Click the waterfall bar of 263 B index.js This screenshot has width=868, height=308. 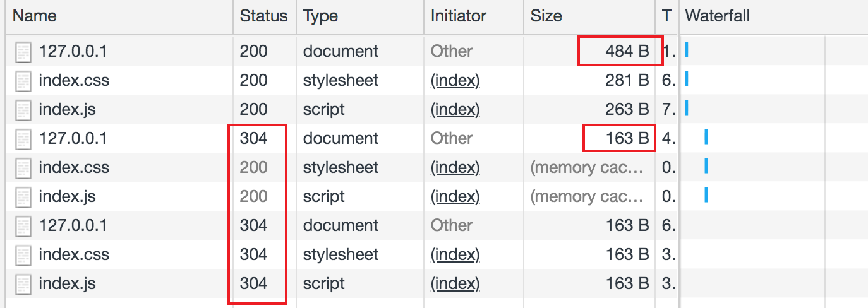687,109
